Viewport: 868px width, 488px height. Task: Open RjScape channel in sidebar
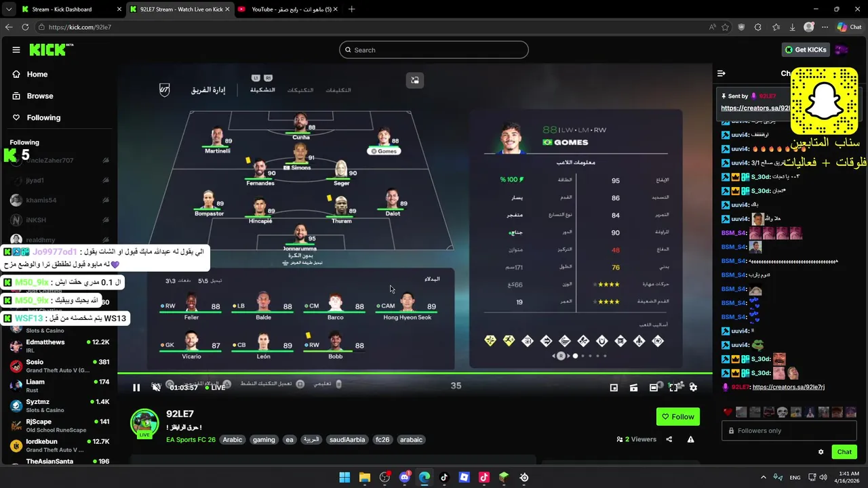[59, 425]
